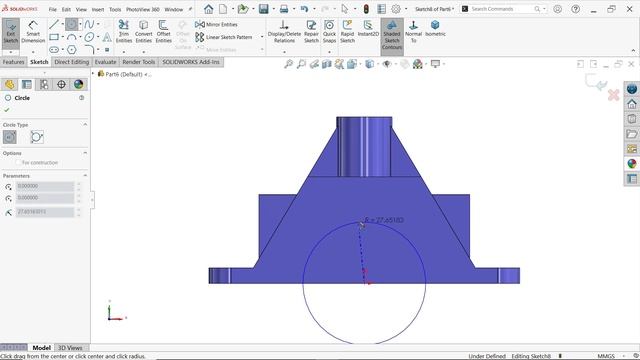This screenshot has width=640, height=360.
Task: Select the Sketch Fillet tool
Action: coord(89,50)
